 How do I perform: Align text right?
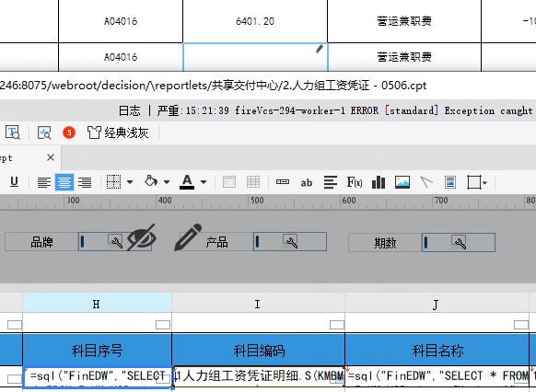point(85,182)
